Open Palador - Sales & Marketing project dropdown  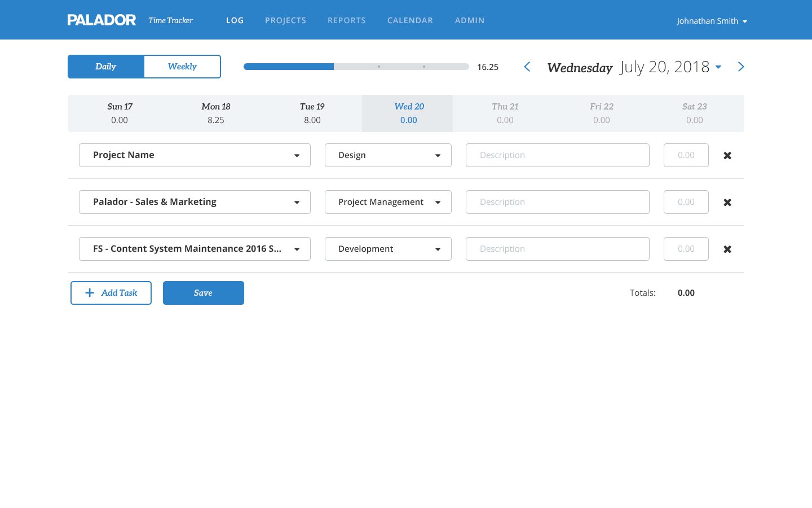[x=195, y=202]
